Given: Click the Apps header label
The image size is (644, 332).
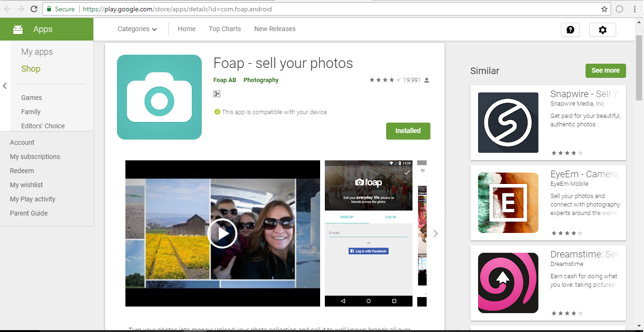Looking at the screenshot, I should [x=43, y=29].
